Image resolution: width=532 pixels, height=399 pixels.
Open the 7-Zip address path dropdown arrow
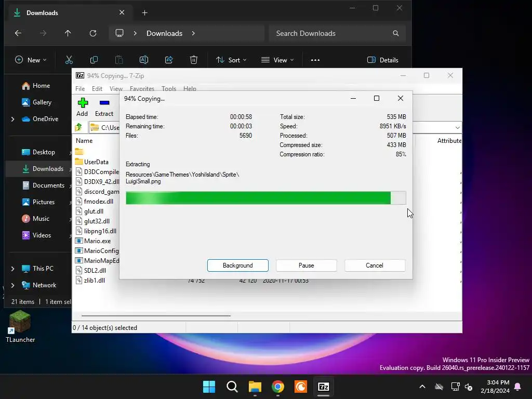tap(457, 128)
